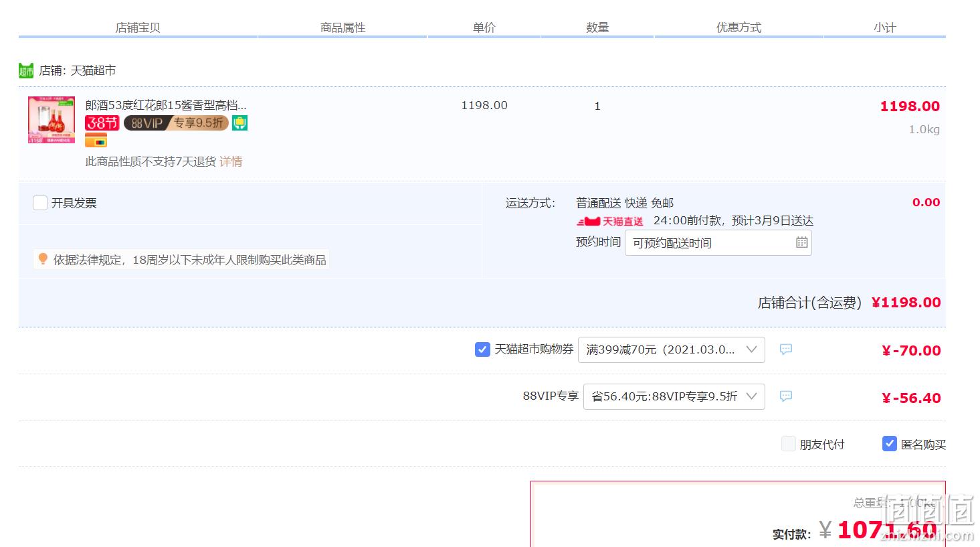The width and height of the screenshot is (980, 547).
Task: Click the ¥-70.00 coupon discount amount
Action: [x=911, y=350]
